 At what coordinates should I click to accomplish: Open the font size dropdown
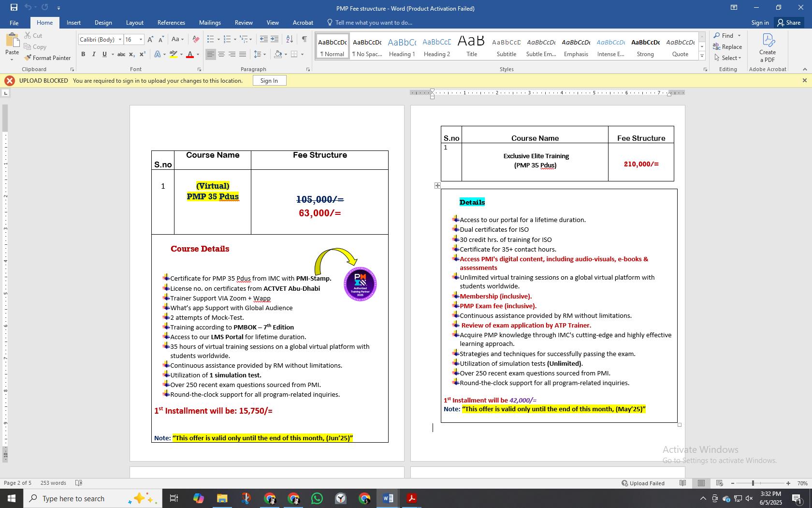click(141, 39)
